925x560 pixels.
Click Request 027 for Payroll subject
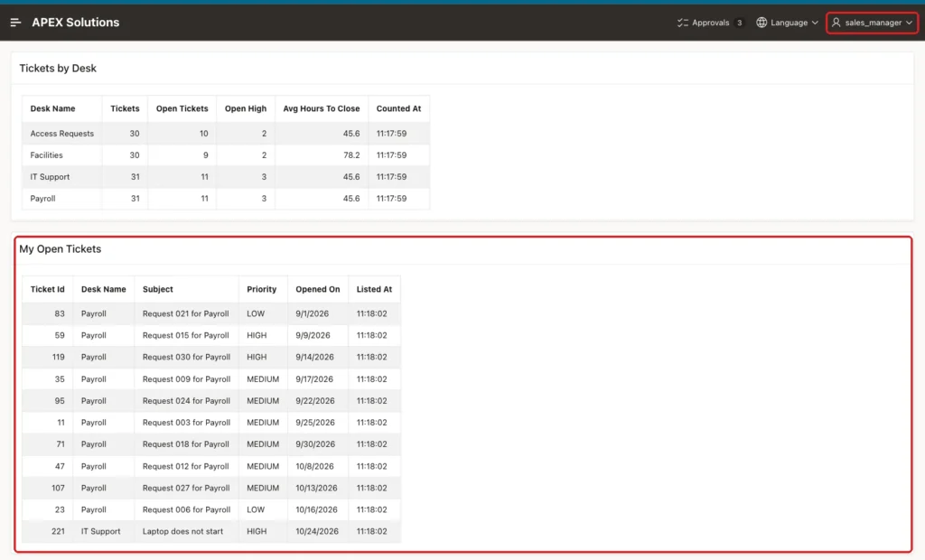click(186, 488)
